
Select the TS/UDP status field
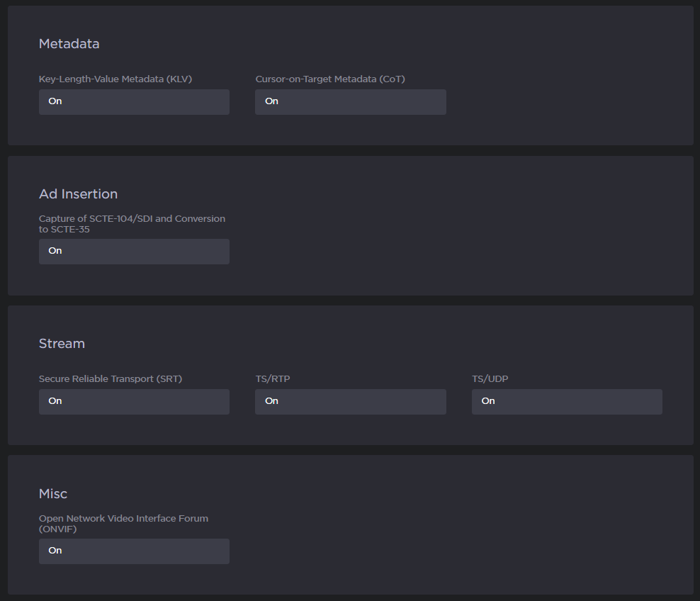567,401
